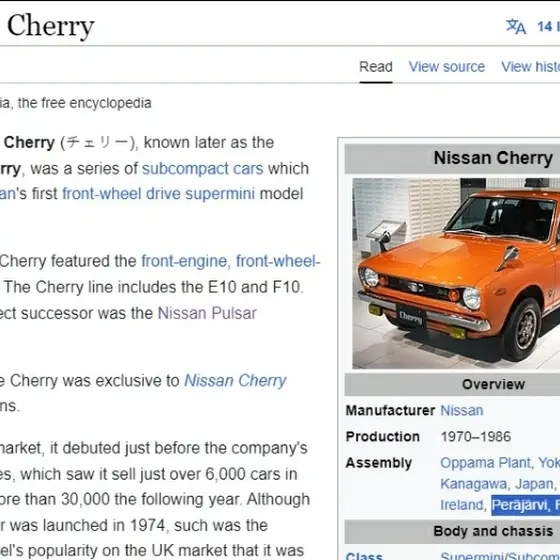This screenshot has height=560, width=560.
Task: Switch to the Read tab
Action: [x=376, y=67]
